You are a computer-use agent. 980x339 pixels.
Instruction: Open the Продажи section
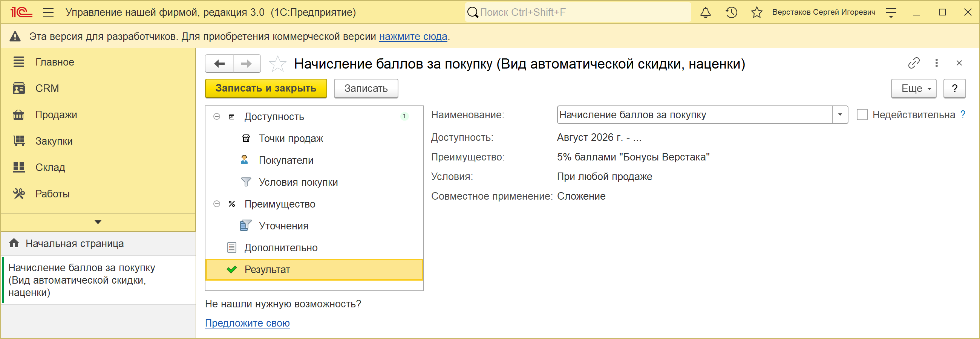pos(98,115)
